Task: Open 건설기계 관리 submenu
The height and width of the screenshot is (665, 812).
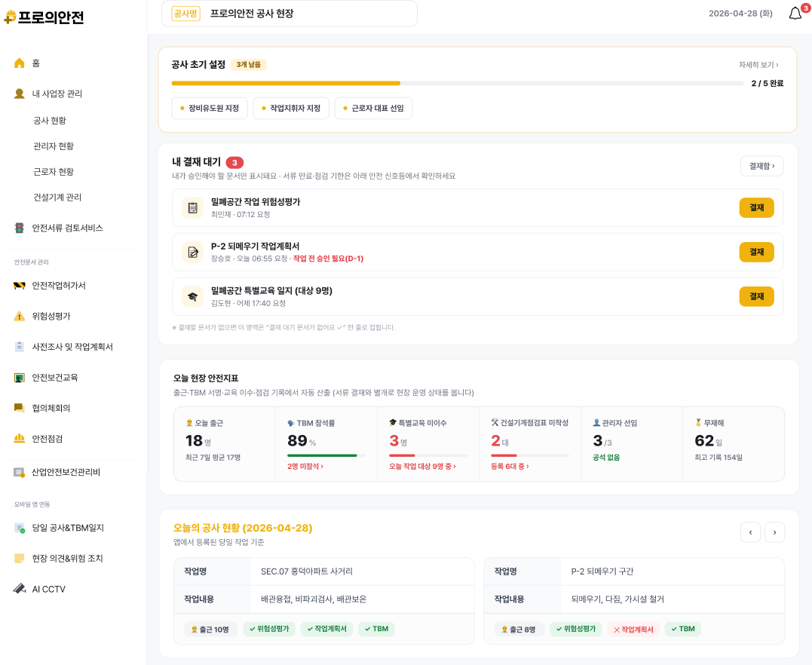Action: (57, 198)
